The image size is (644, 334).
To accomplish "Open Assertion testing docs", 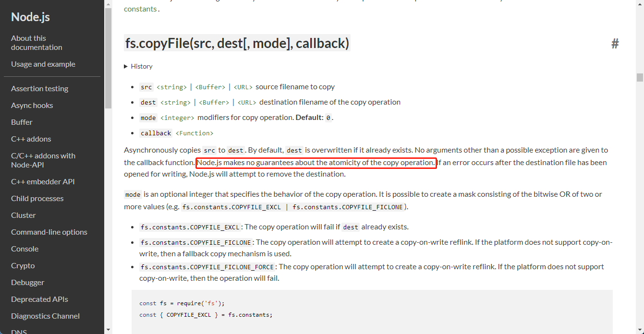I will [x=39, y=89].
